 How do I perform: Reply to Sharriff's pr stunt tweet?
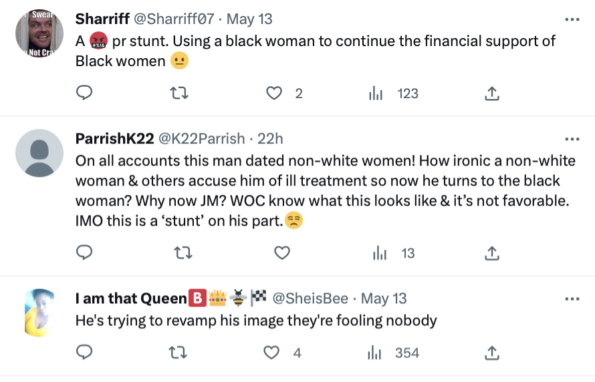(x=84, y=93)
